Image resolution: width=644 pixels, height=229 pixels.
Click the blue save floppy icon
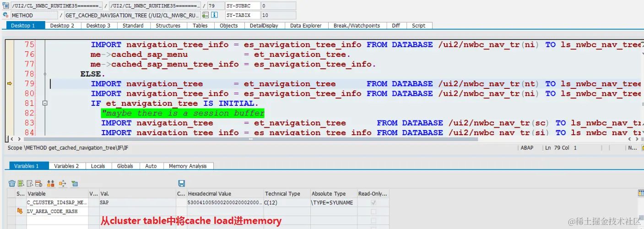[x=182, y=183]
